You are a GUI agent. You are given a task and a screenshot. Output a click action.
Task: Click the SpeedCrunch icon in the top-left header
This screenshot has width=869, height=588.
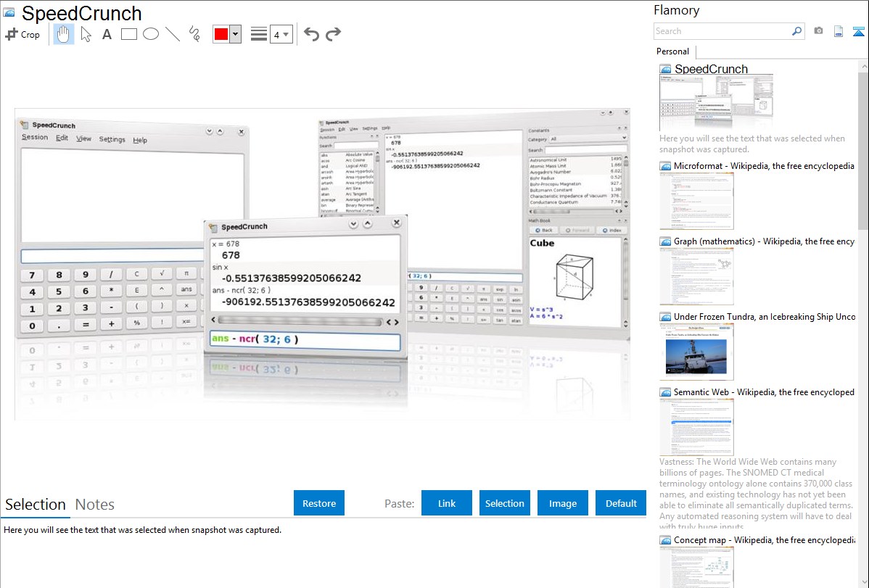coord(9,12)
